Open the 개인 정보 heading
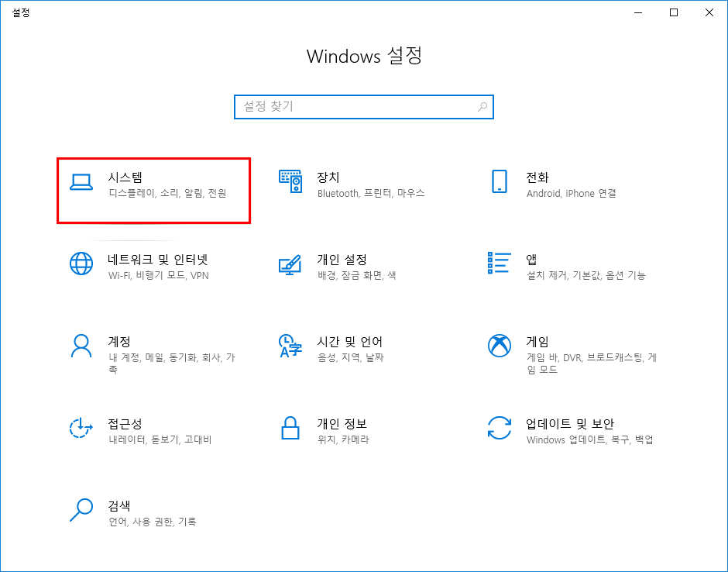The height and width of the screenshot is (572, 728). [x=342, y=424]
